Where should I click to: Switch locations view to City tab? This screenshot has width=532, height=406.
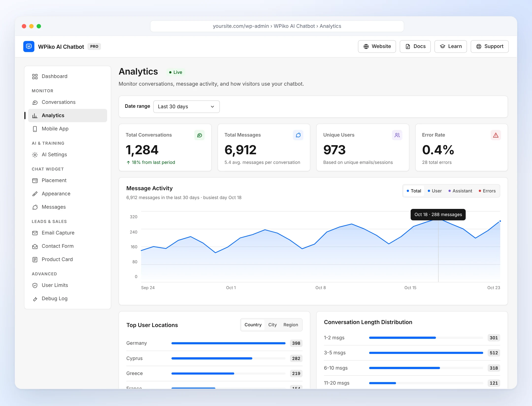[272, 325]
